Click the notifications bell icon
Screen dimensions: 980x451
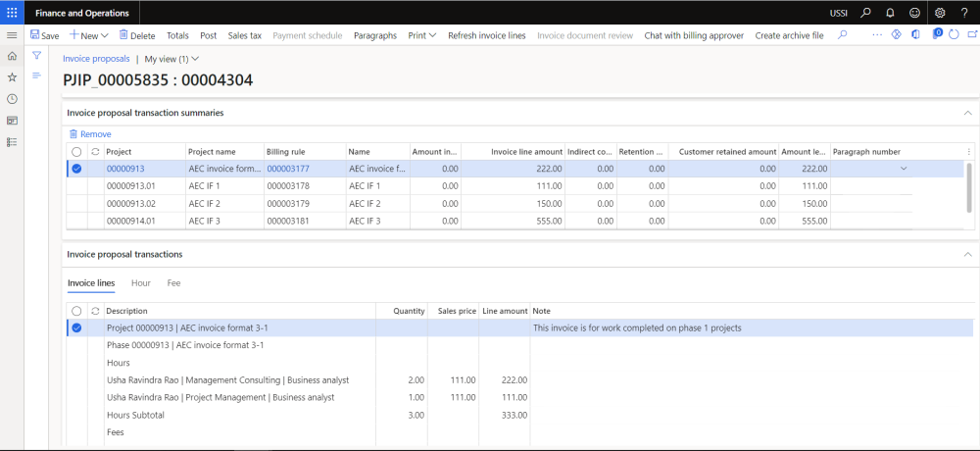(x=889, y=13)
